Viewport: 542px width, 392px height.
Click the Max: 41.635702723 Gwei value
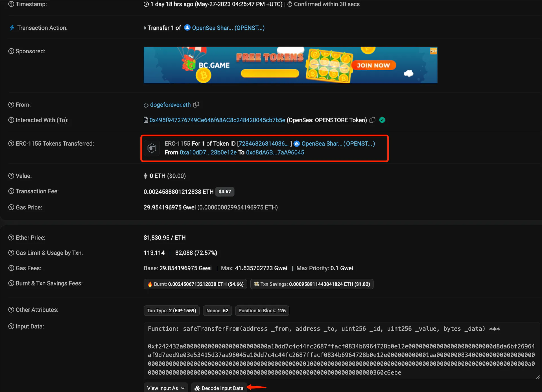coord(254,268)
